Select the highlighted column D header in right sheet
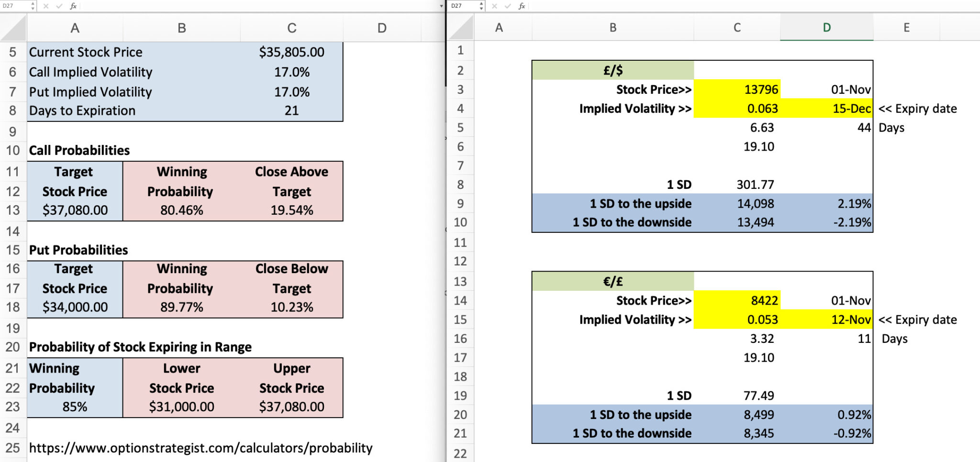 coord(826,27)
